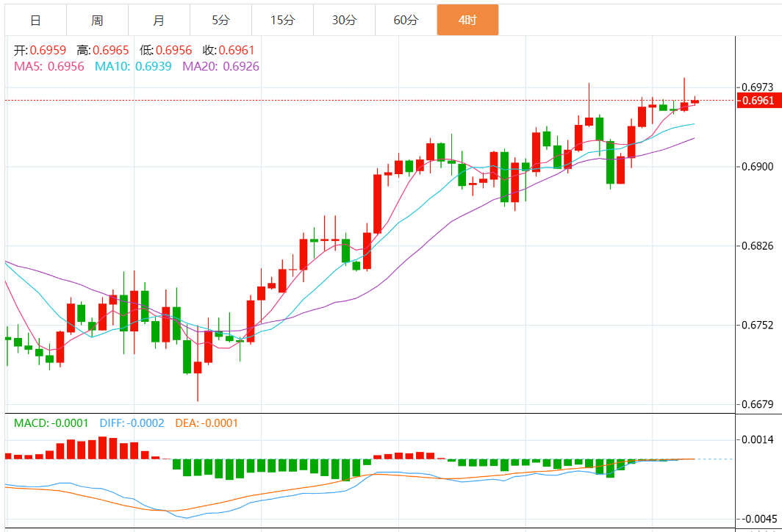Click the MA5 indicator value label
The width and height of the screenshot is (782, 532).
pyautogui.click(x=49, y=66)
